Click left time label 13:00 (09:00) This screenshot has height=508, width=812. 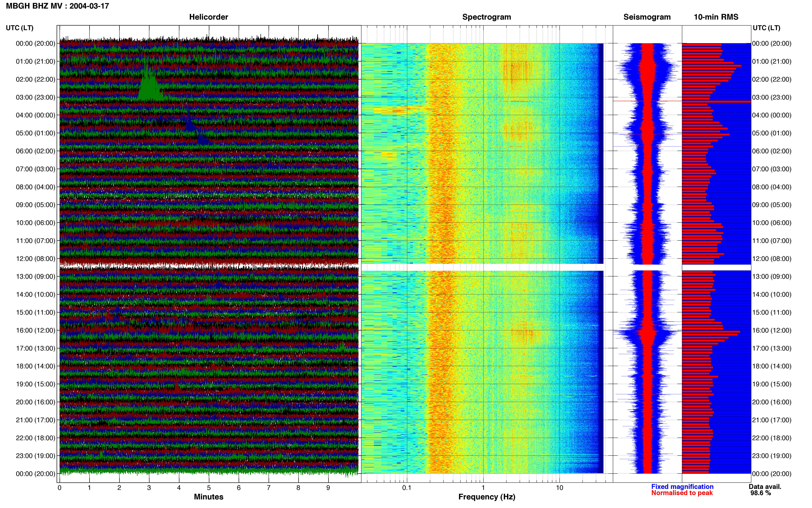pyautogui.click(x=35, y=277)
